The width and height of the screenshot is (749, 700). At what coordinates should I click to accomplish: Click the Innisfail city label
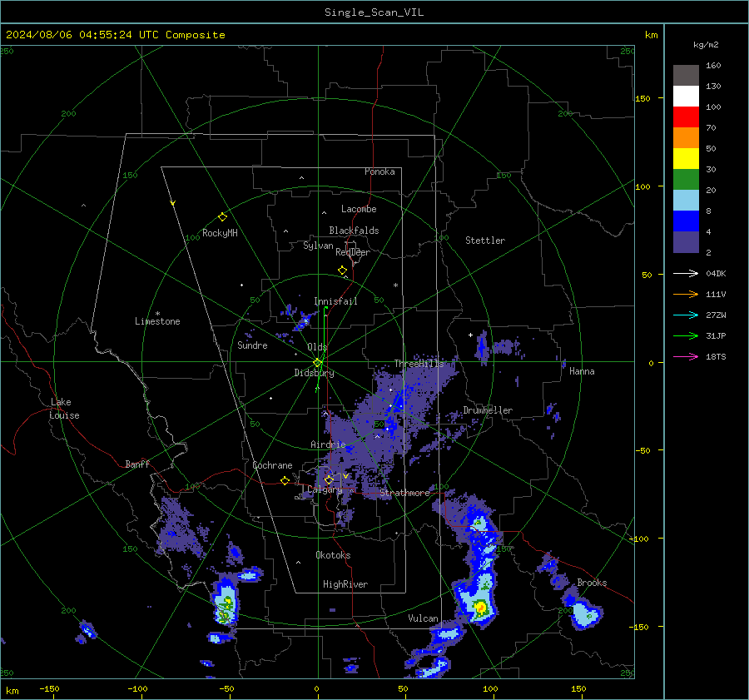335,301
